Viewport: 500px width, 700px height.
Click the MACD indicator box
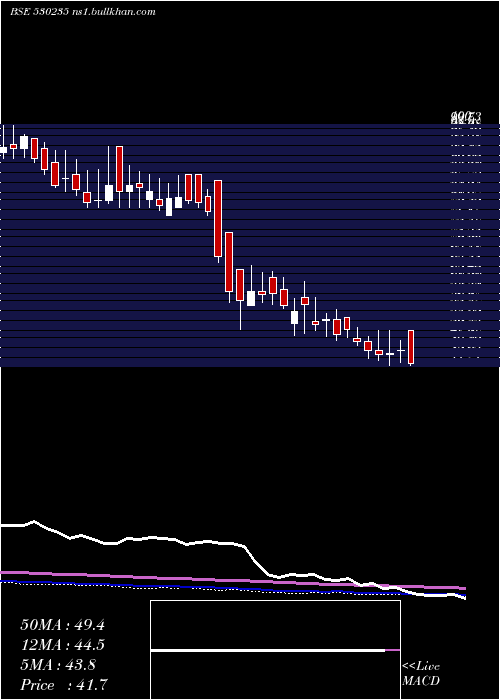pyautogui.click(x=275, y=650)
